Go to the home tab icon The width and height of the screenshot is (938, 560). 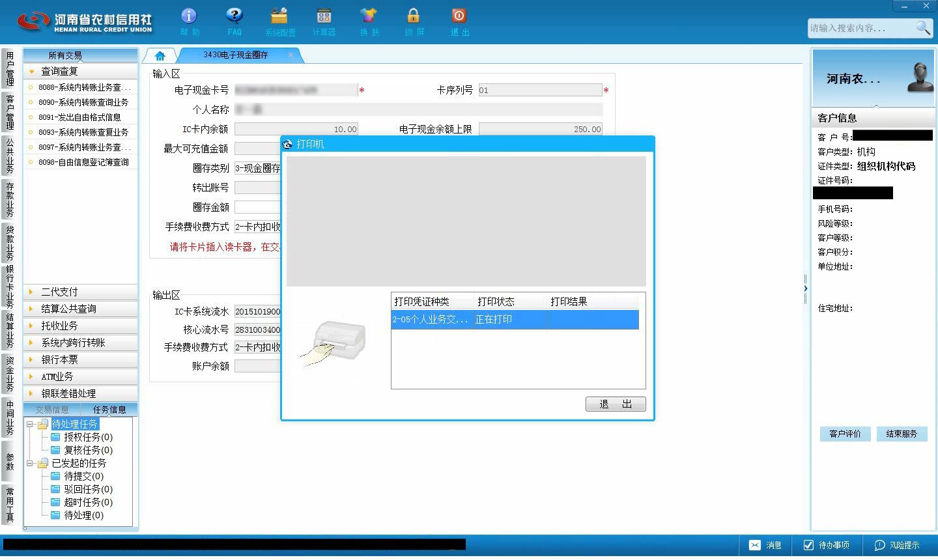[x=160, y=56]
